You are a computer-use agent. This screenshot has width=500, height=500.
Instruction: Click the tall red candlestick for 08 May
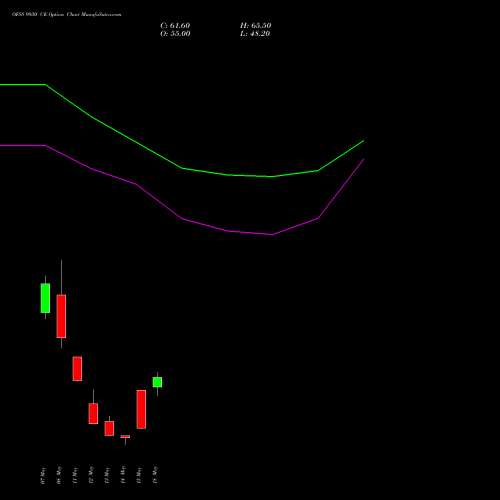point(61,316)
